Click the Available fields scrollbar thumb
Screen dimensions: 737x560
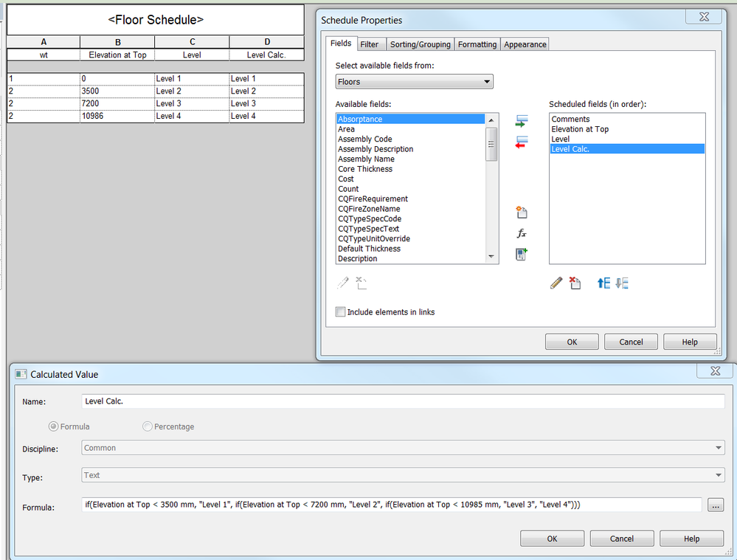click(491, 144)
